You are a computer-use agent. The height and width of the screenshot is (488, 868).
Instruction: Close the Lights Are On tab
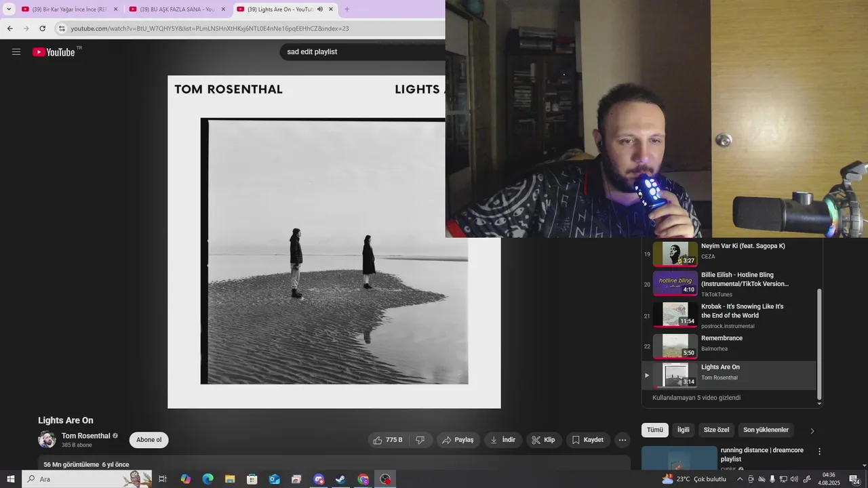[331, 9]
